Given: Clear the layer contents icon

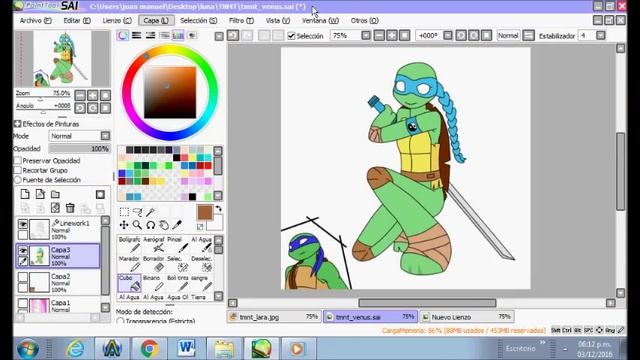Looking at the screenshot, I should (55, 208).
